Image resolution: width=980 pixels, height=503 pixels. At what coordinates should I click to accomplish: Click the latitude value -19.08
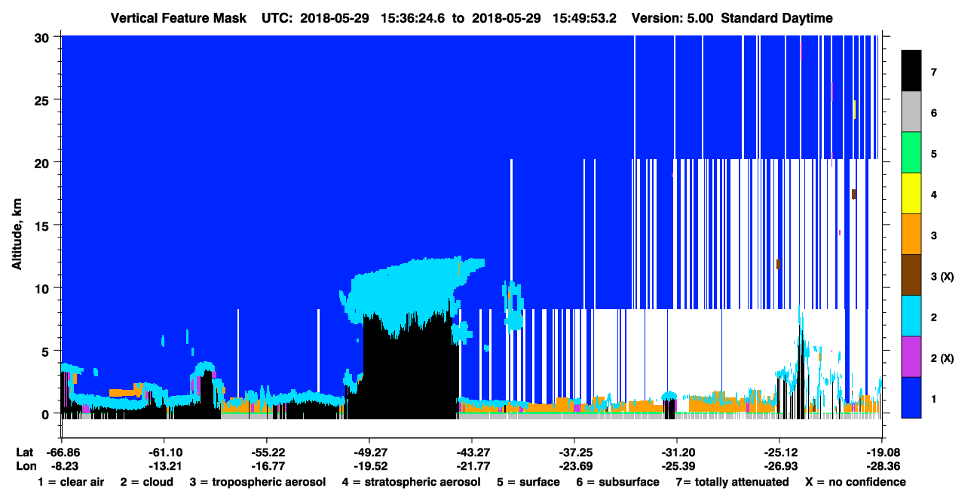(x=881, y=452)
